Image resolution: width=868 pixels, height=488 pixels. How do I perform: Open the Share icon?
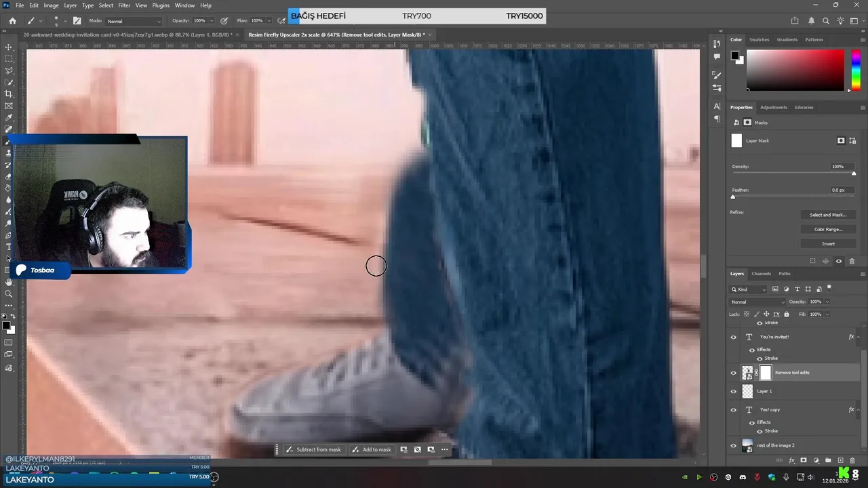pos(795,21)
